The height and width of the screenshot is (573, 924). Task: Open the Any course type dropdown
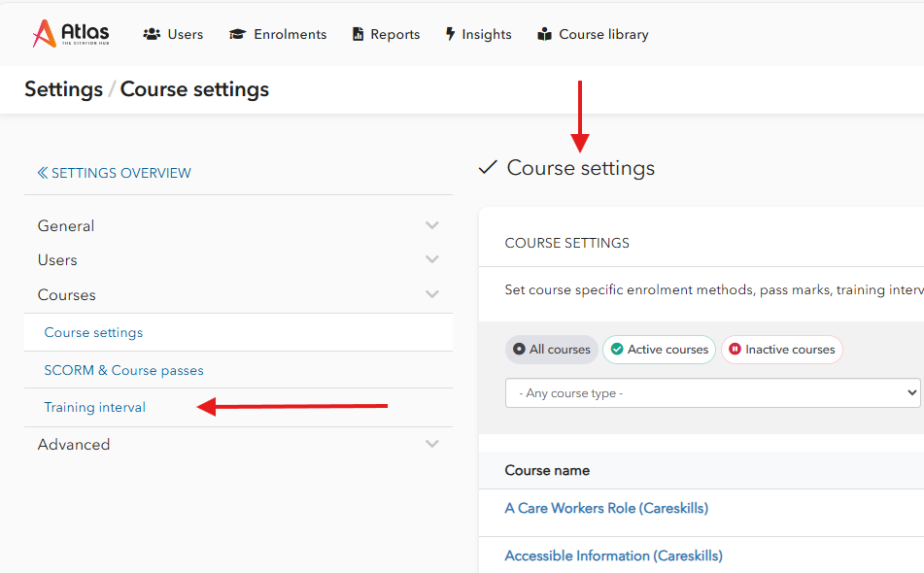coord(712,393)
